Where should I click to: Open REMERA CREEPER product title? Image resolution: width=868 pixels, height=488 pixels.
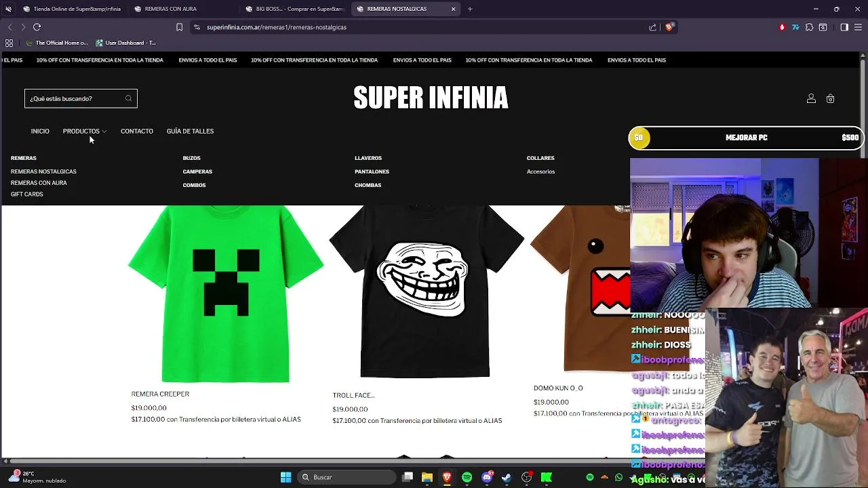tap(160, 394)
